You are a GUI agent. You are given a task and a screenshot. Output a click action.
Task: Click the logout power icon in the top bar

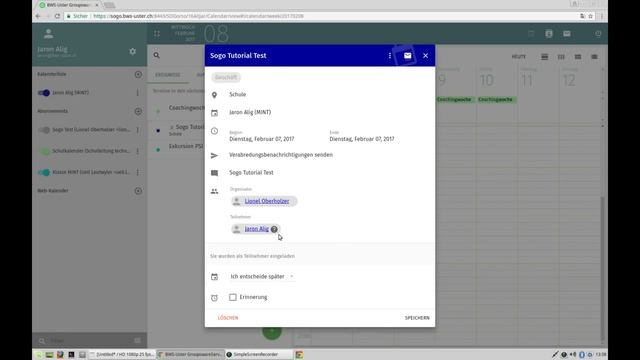(598, 34)
